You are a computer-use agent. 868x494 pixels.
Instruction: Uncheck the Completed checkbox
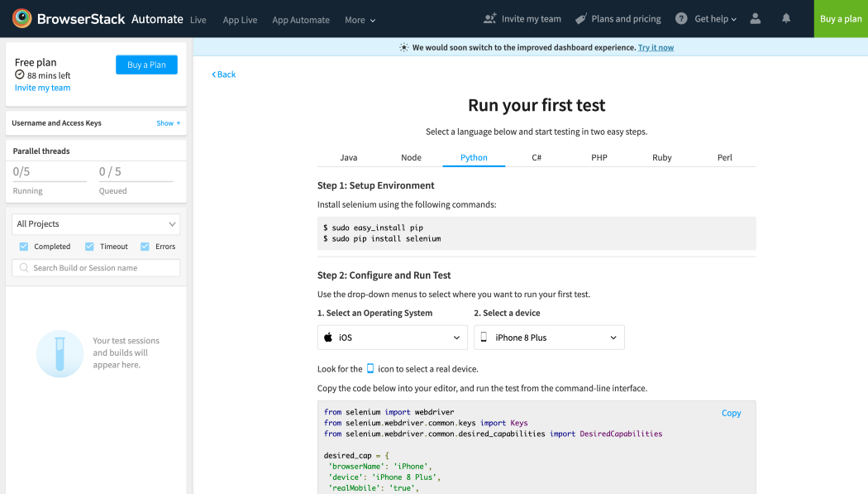click(x=23, y=247)
